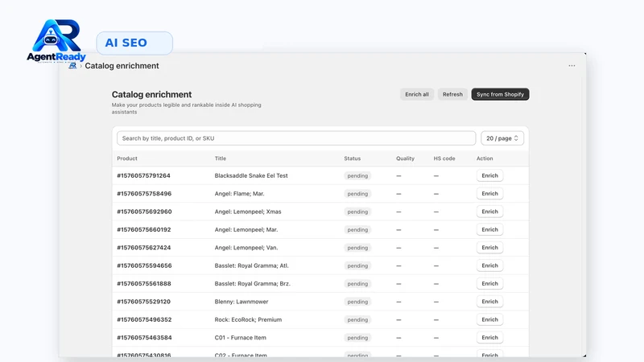Click pending status of C01 - Furnace Item
The height and width of the screenshot is (362, 644).
(357, 338)
